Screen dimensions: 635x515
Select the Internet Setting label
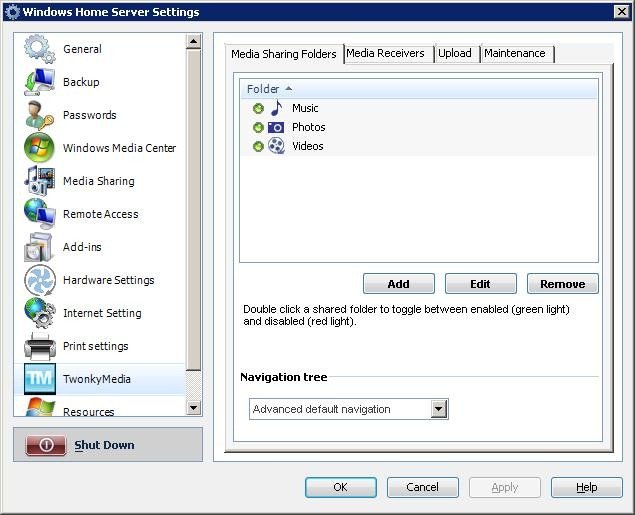(102, 313)
